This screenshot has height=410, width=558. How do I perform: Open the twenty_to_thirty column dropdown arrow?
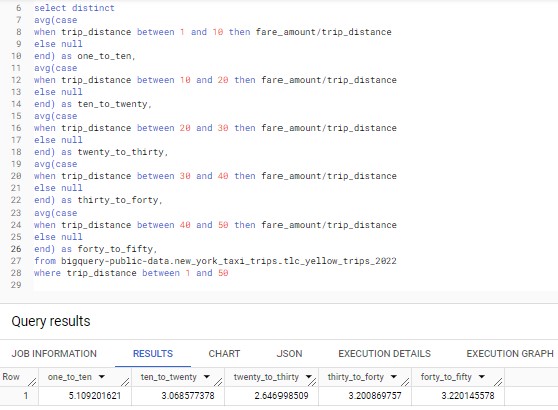(x=309, y=377)
